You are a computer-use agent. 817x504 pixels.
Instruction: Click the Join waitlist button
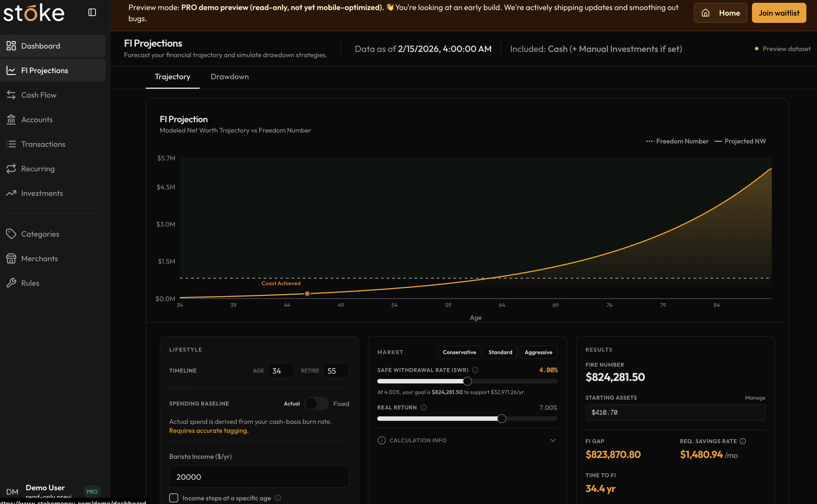pyautogui.click(x=779, y=13)
